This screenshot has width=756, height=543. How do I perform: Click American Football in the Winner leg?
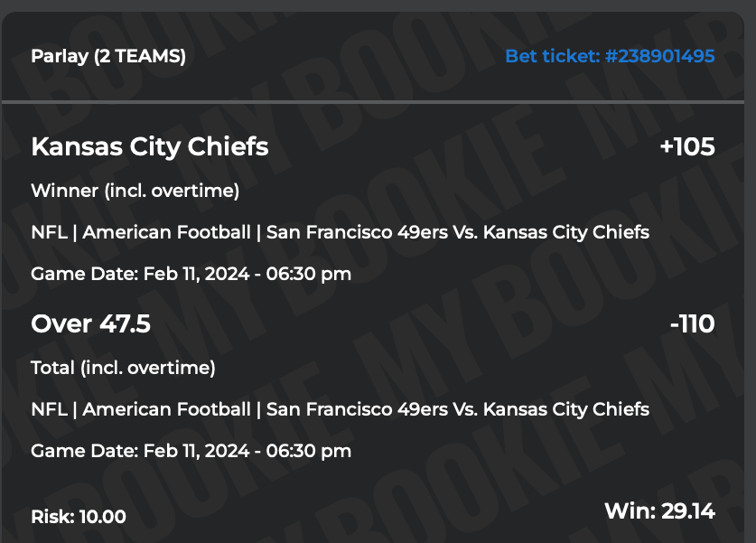click(167, 232)
